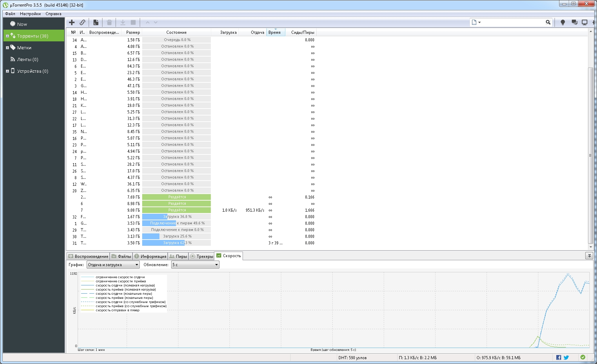
Task: Click the Twitter bird icon in the status bar
Action: [566, 357]
